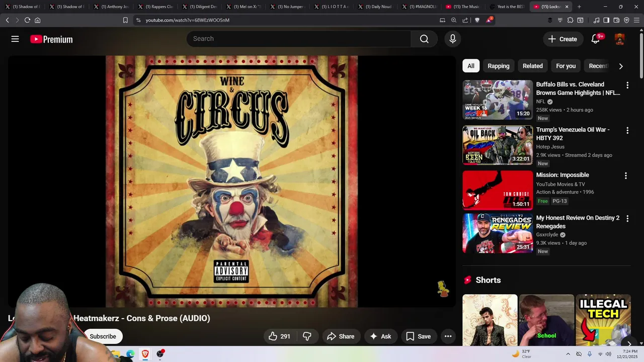Viewport: 644px width, 362px height.
Task: Open the weather widget showing 32°F
Action: [x=522, y=354]
